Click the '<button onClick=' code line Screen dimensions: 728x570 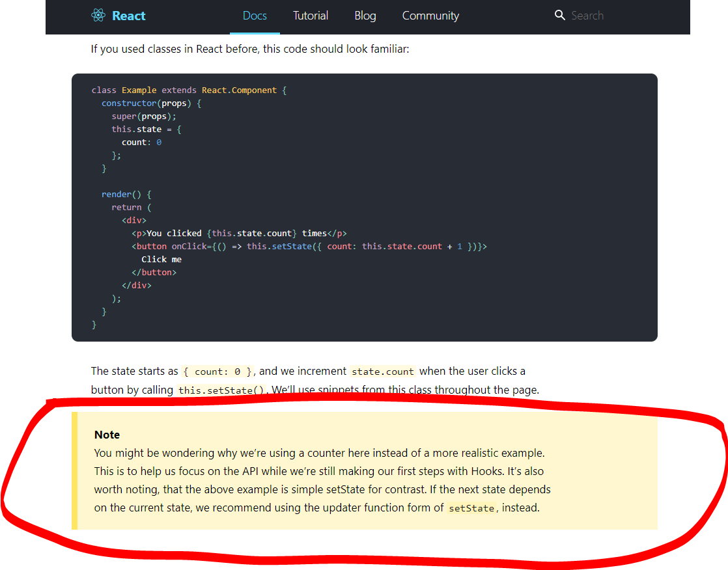point(309,246)
